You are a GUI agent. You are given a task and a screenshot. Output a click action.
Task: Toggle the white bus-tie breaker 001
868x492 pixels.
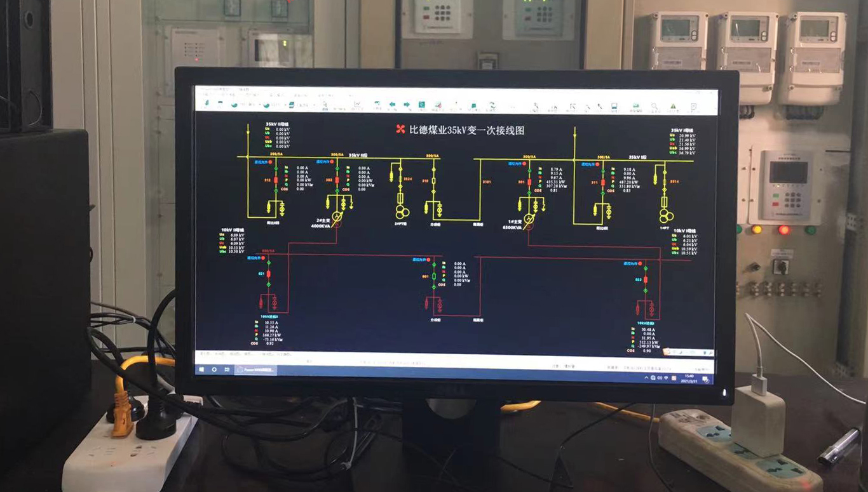click(434, 277)
